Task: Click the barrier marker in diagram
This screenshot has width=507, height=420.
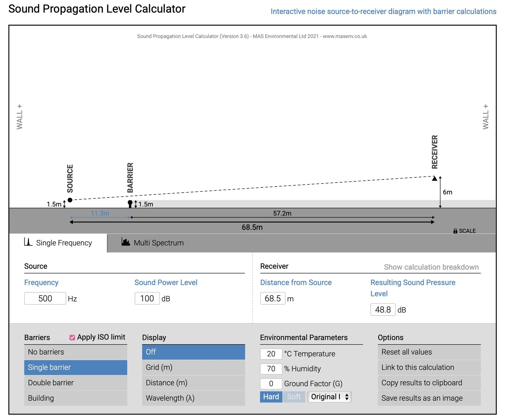Action: pyautogui.click(x=130, y=204)
